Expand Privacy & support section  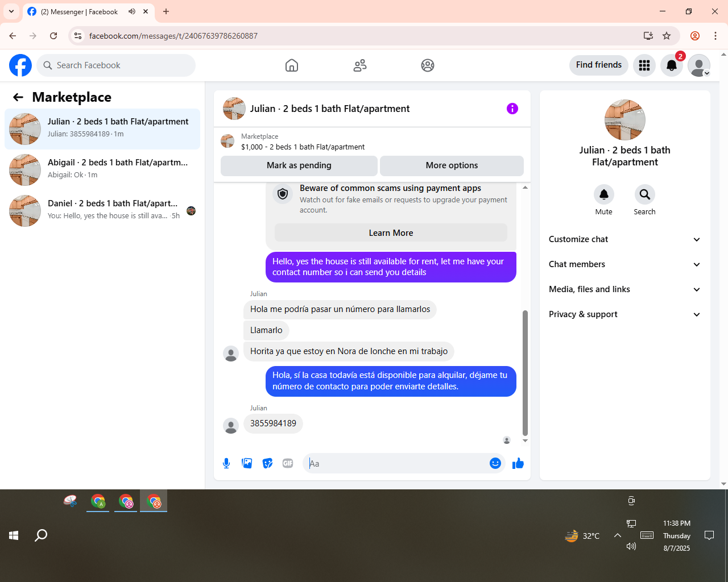tap(624, 314)
